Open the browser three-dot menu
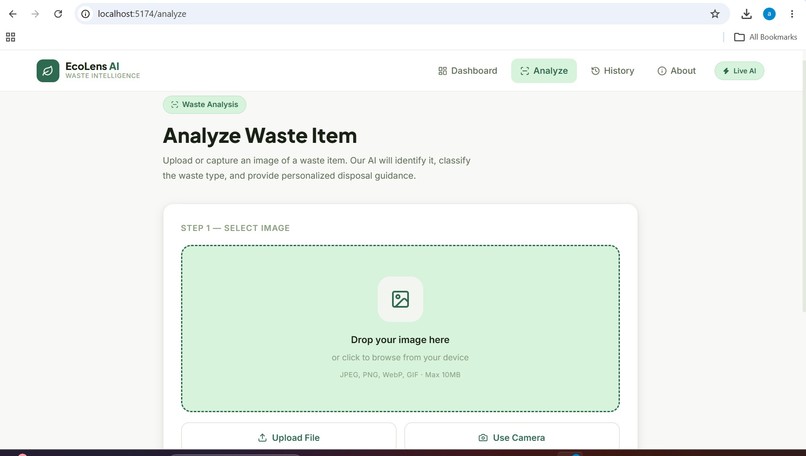 (792, 14)
